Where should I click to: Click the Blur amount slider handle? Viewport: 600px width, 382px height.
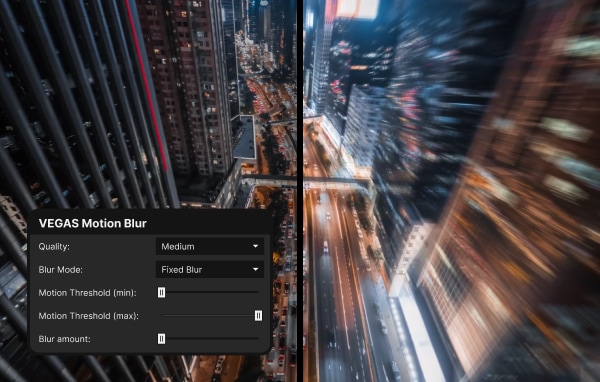[x=161, y=339]
